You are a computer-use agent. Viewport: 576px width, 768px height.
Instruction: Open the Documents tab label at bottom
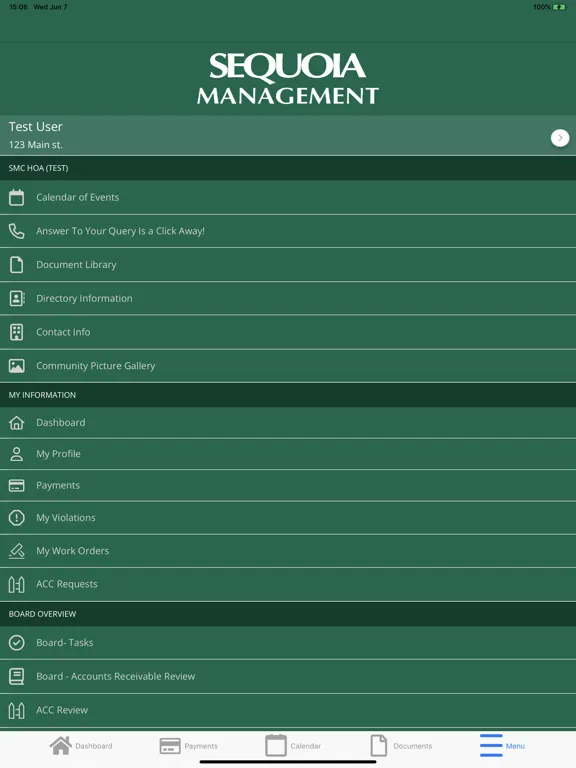tap(412, 746)
